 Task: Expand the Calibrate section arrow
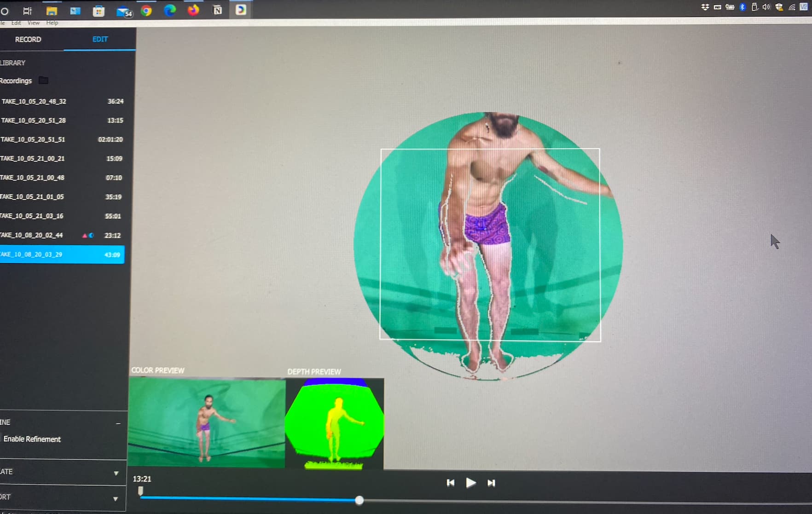116,473
